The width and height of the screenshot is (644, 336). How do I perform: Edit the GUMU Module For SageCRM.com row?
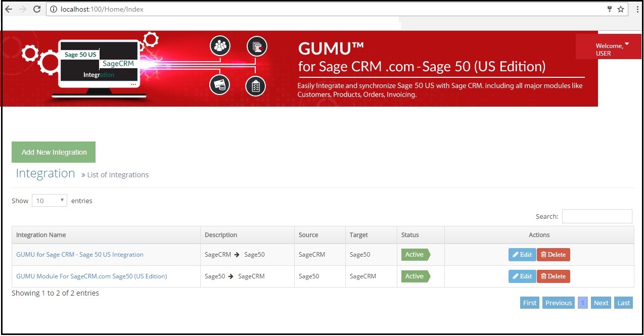522,276
